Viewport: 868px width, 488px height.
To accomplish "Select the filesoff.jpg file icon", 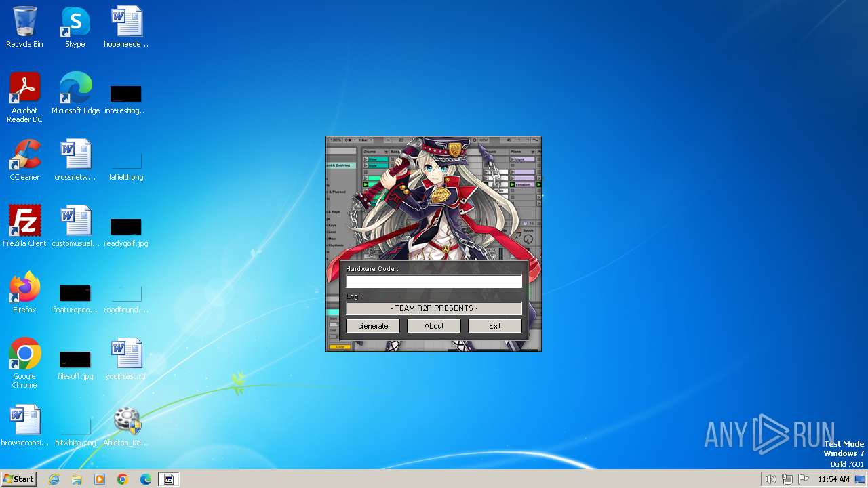I will [x=75, y=364].
